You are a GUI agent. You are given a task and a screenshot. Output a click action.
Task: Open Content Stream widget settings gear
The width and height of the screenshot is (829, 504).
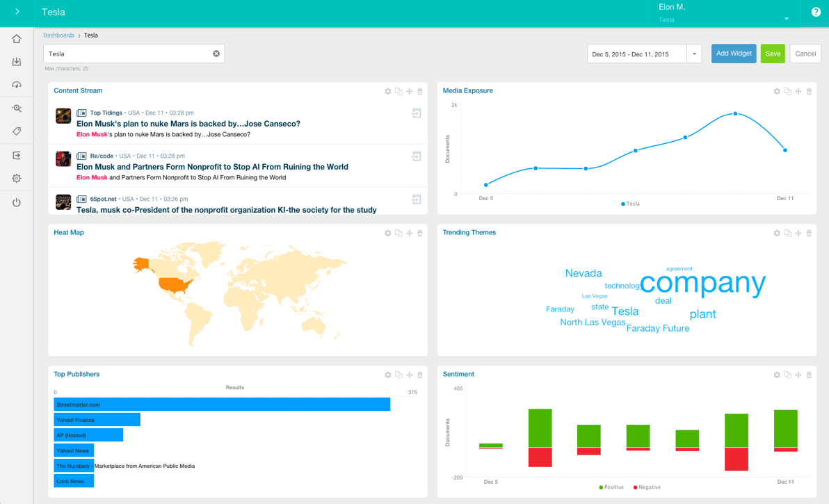(387, 91)
